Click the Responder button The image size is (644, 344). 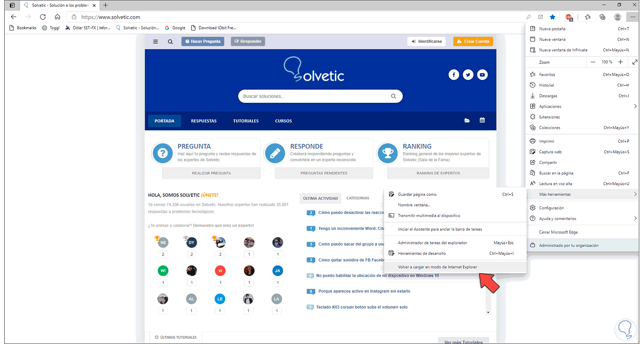click(x=248, y=42)
